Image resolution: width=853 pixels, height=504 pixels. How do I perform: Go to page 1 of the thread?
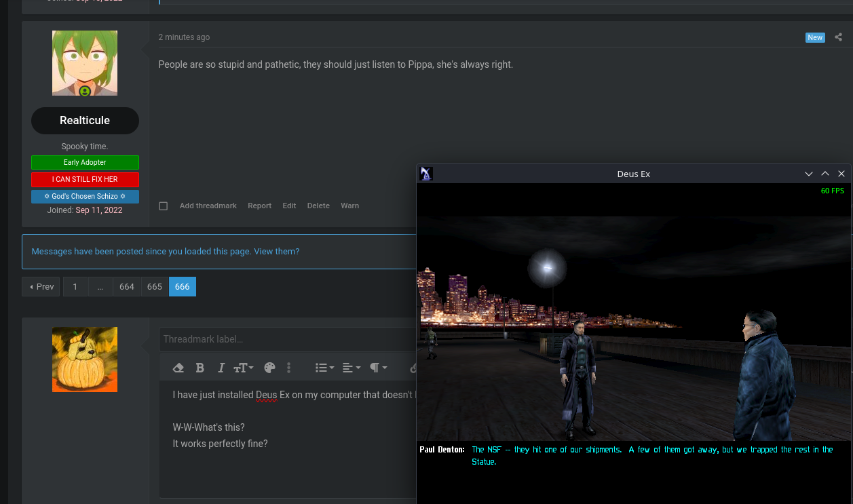(75, 287)
